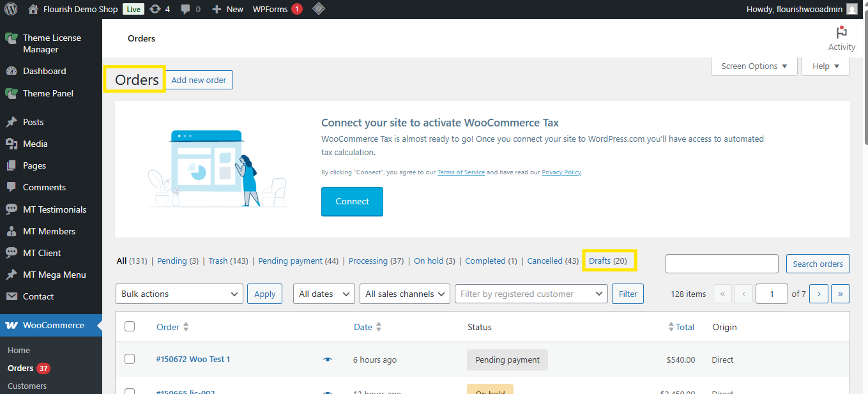Screen dimensions: 868x394
Task: Expand Screen Options panel
Action: (x=754, y=66)
